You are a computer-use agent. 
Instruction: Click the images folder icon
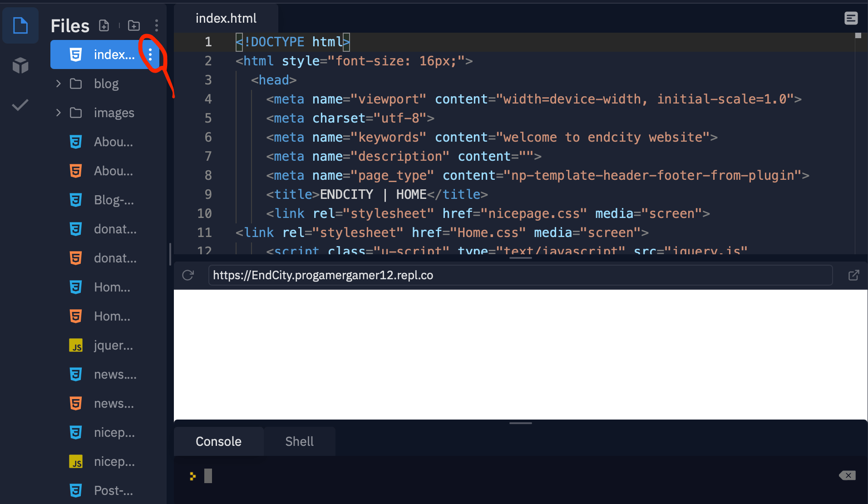76,113
